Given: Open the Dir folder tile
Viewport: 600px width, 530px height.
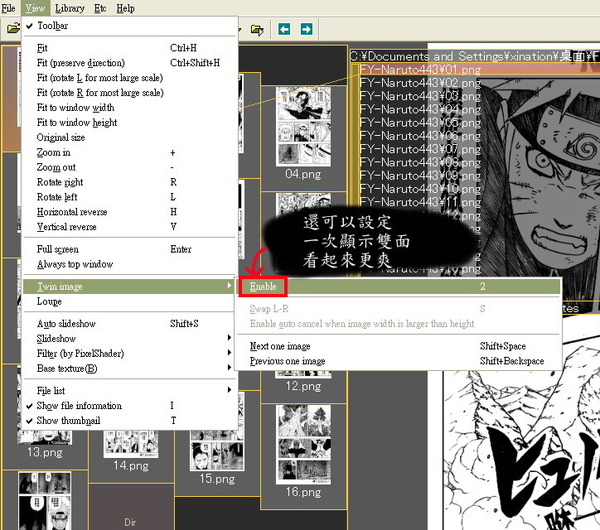Looking at the screenshot, I should (131, 507).
